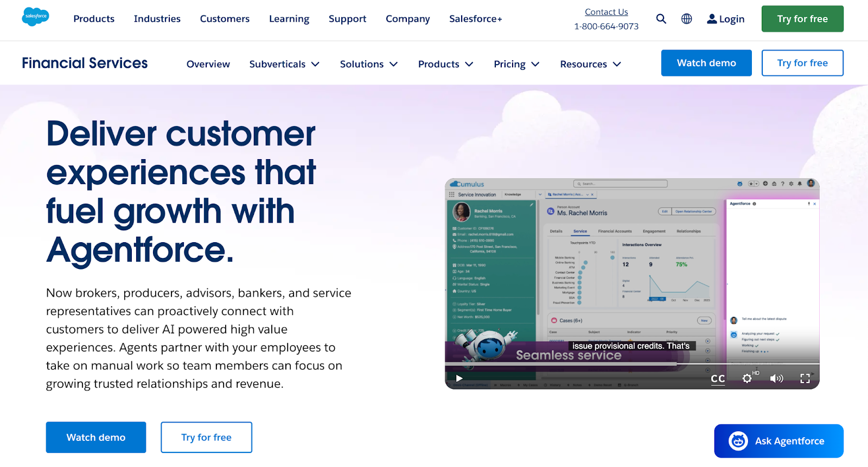Click Watch demo below the hero text
Screen dimensions: 868x467
[x=96, y=437]
